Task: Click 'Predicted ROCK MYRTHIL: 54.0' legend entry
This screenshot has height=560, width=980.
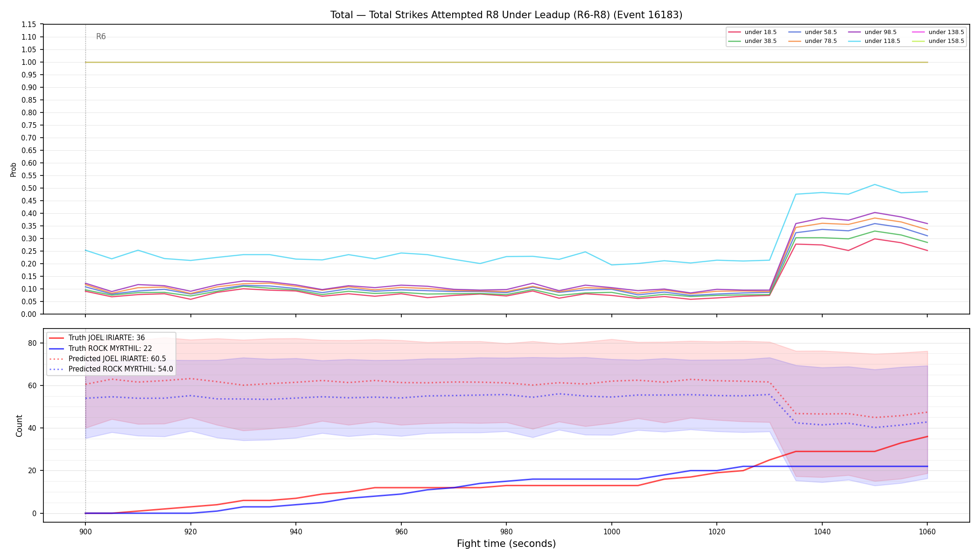Action: point(111,369)
